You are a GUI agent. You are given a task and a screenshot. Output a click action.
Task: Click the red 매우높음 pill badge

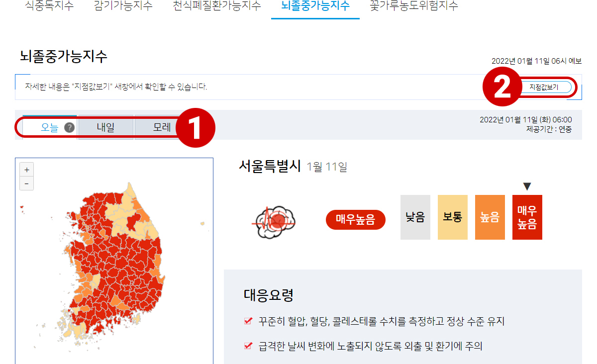pos(356,219)
